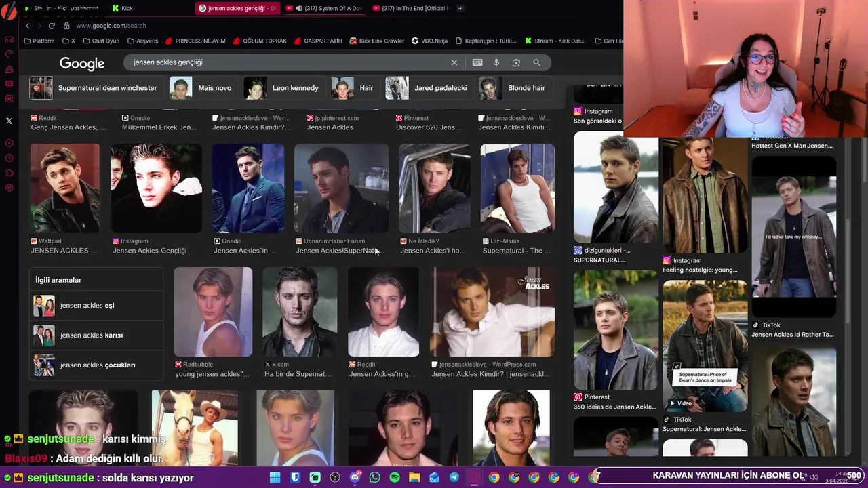Open the X (Twitter) sidebar icon
The image size is (868, 488).
[9, 121]
